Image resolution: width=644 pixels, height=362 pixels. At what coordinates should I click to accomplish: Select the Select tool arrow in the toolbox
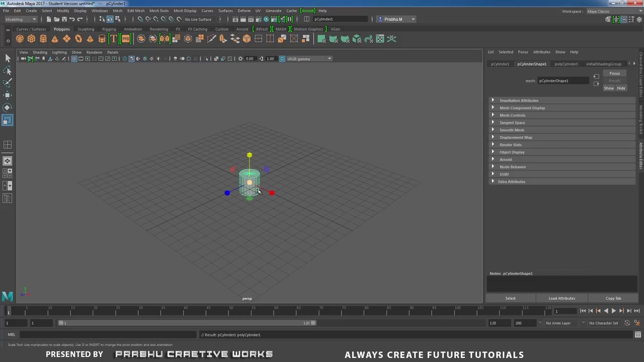click(8, 58)
